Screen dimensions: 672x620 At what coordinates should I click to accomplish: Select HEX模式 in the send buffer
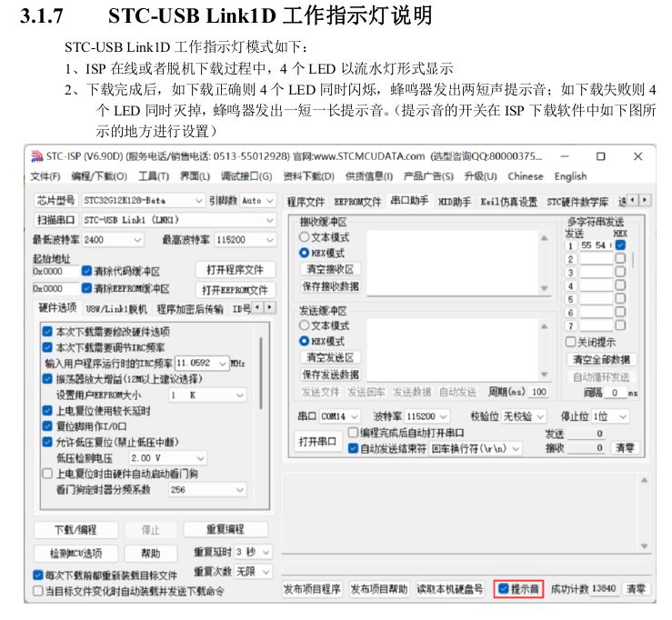[x=304, y=341]
